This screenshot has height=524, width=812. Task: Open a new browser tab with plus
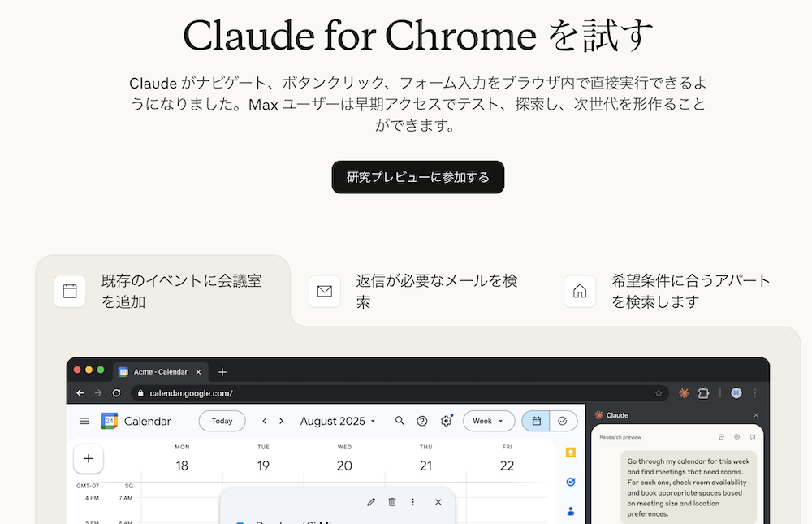click(222, 371)
